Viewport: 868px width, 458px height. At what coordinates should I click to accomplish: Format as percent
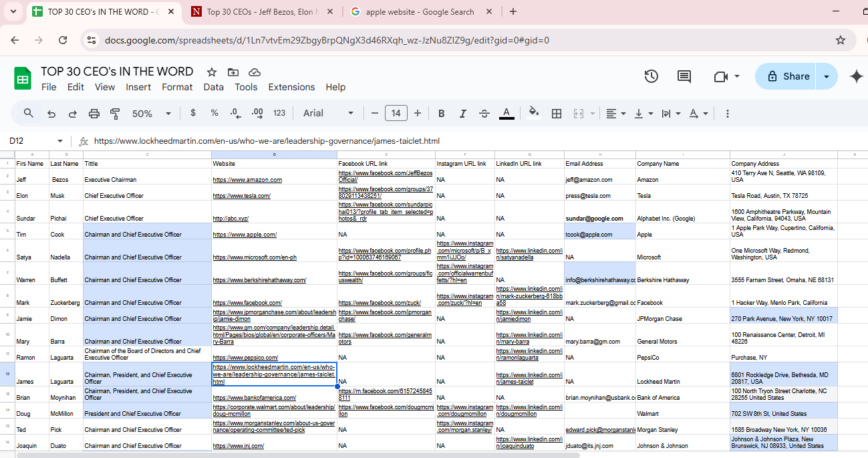tap(214, 113)
